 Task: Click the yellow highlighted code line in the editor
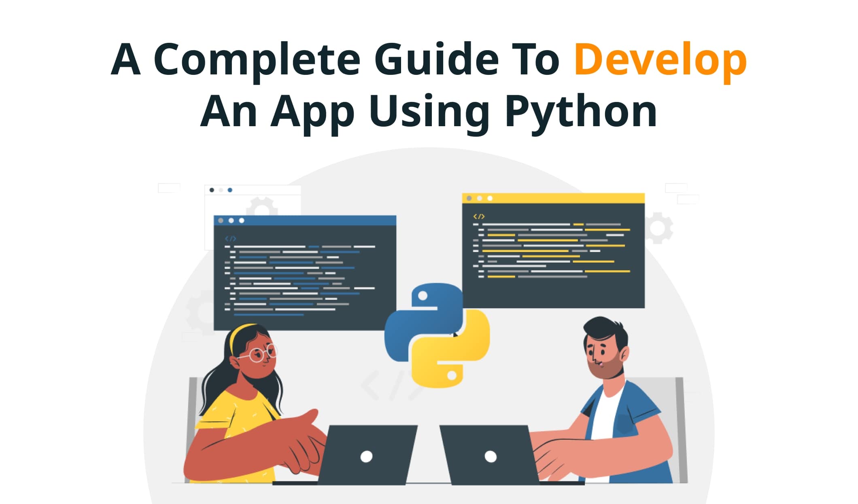pos(525,251)
